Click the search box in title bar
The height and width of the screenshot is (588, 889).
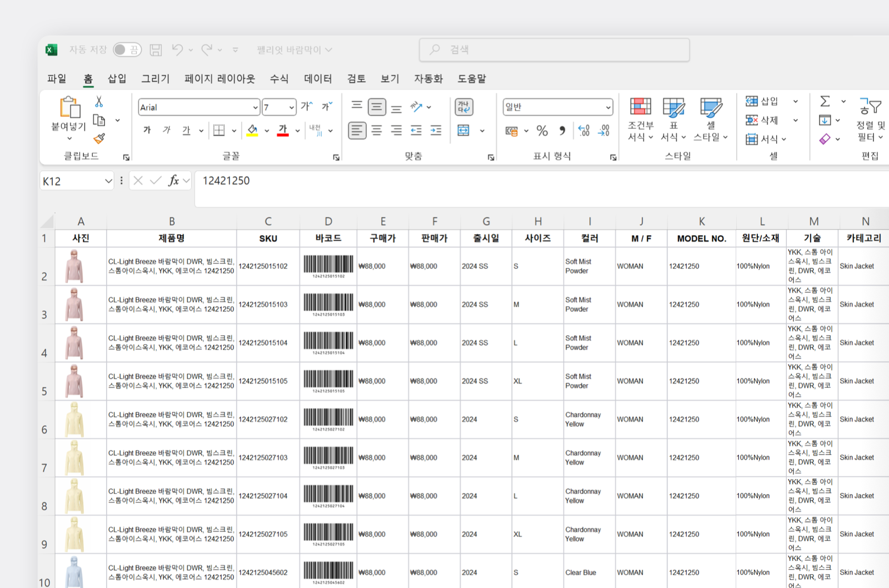click(x=554, y=50)
